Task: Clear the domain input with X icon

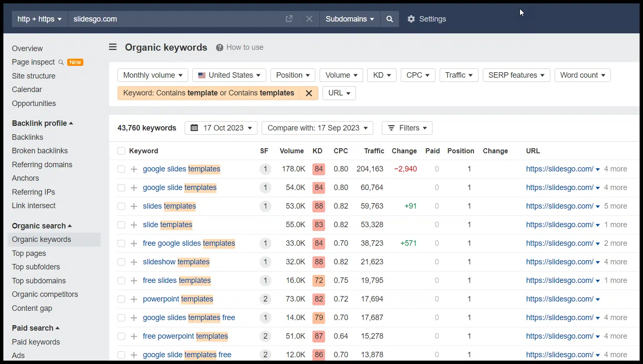Action: (309, 19)
